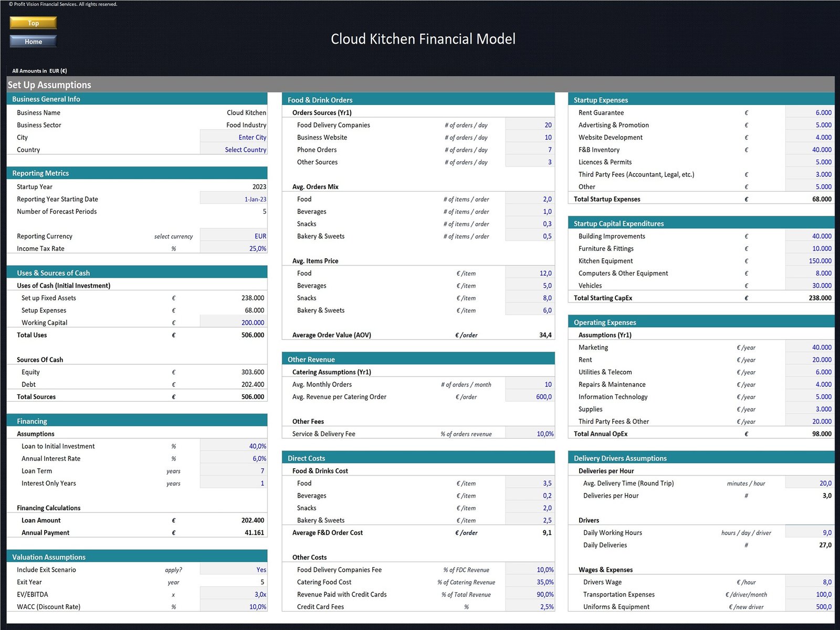
Task: Click the Marketing yearly expense cell
Action: point(810,348)
